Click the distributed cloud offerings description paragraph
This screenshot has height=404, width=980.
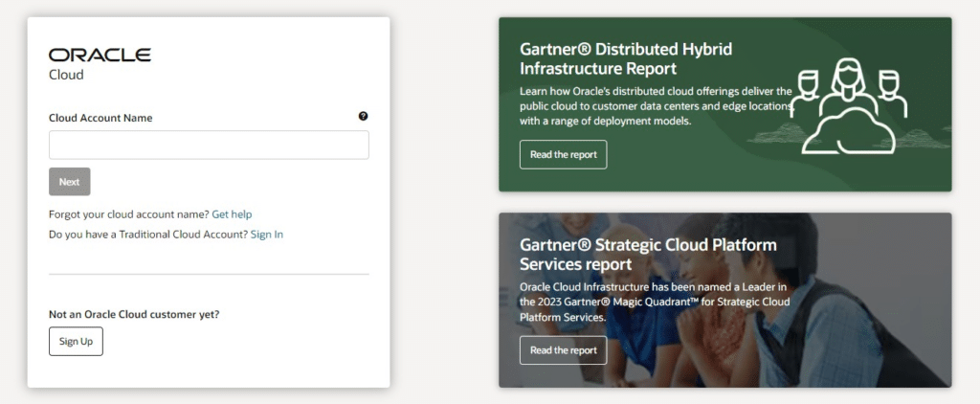(656, 106)
